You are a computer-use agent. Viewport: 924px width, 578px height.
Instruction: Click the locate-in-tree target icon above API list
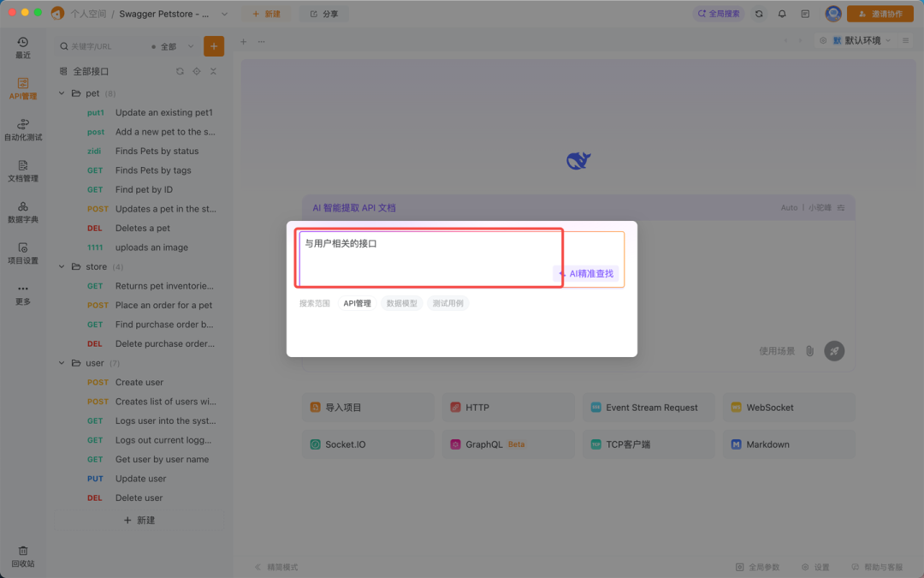[197, 71]
